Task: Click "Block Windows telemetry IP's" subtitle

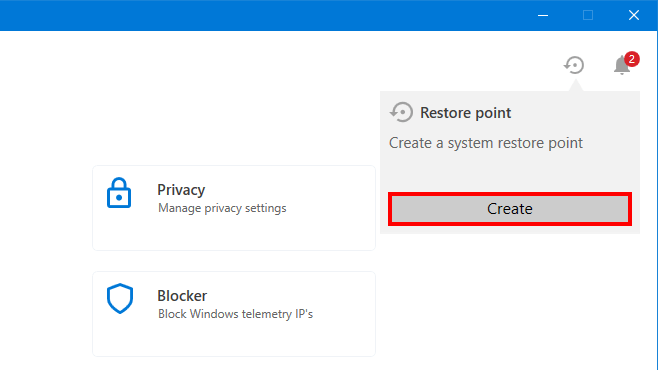Action: (235, 314)
